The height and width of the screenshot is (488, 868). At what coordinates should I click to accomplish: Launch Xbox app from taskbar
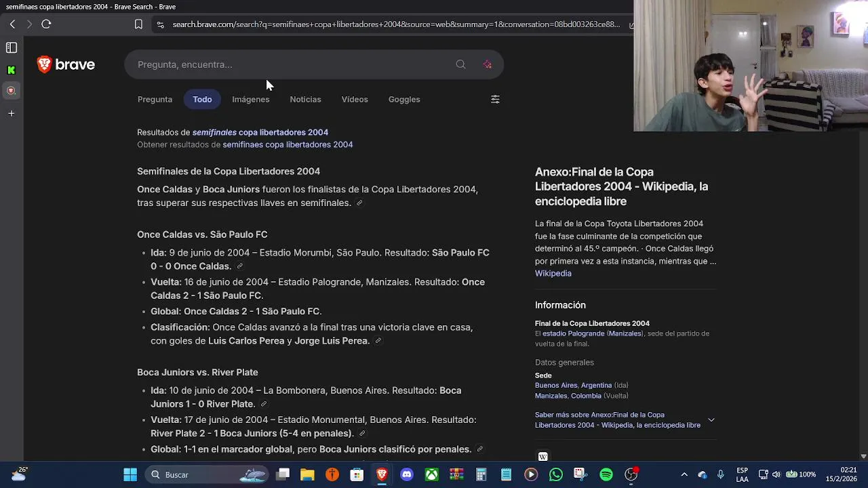pos(431,474)
